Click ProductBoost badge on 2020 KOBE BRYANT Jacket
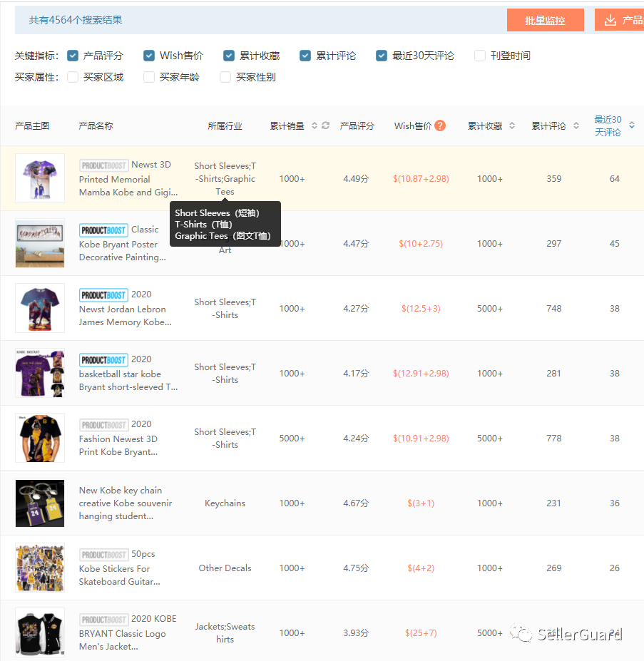Viewport: 644px width, 661px height. coord(103,620)
